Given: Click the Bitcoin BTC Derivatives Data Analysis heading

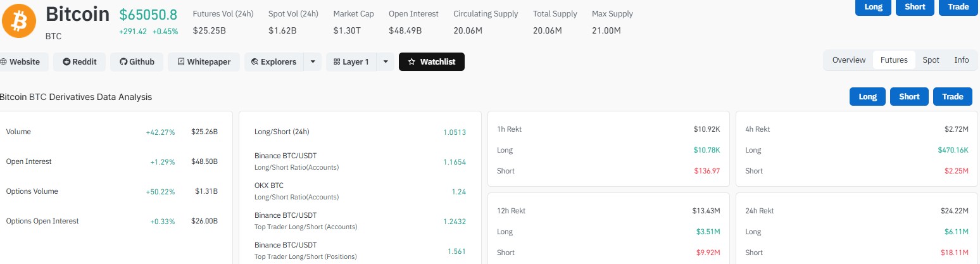Looking at the screenshot, I should click(x=76, y=97).
